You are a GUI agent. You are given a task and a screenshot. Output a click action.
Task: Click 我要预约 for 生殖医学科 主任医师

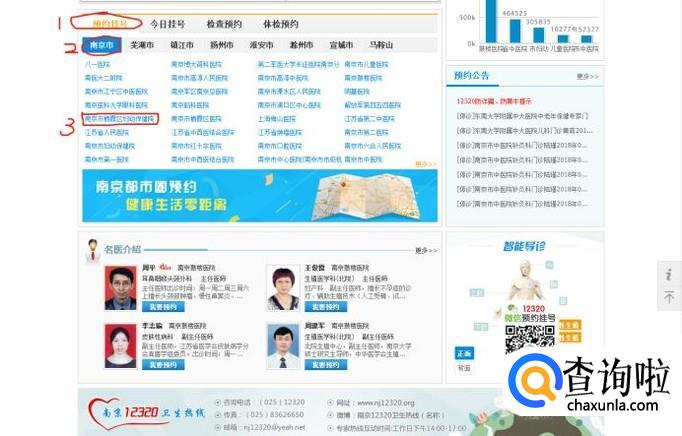pos(326,307)
